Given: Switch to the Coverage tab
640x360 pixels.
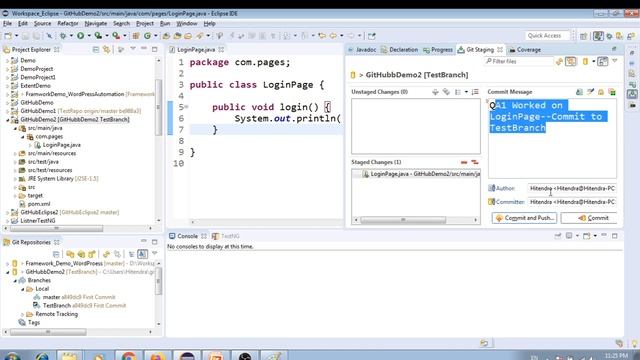Looking at the screenshot, I should [524, 49].
